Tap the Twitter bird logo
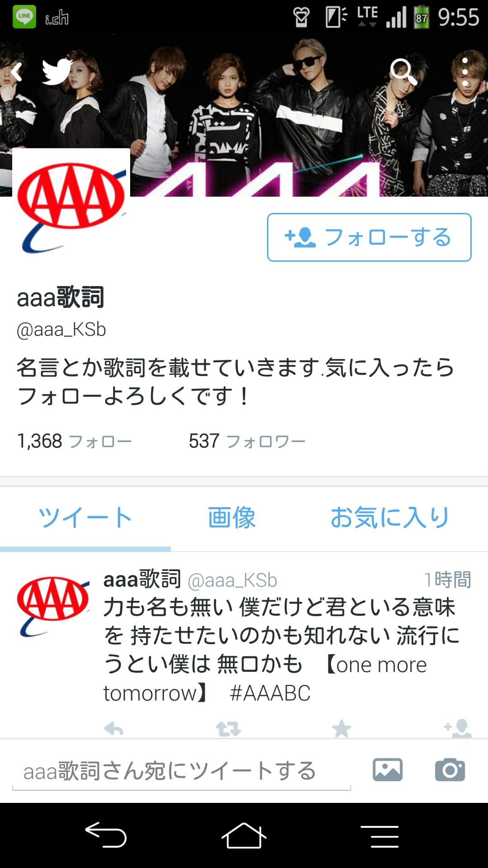Viewport: 488px width, 868px height. tap(57, 71)
